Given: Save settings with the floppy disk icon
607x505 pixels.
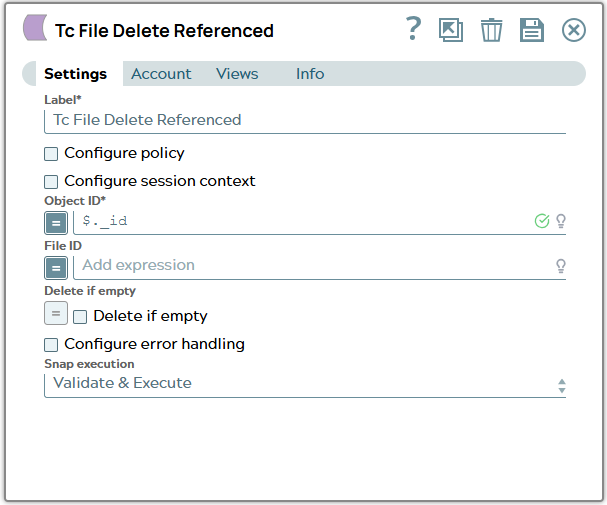Looking at the screenshot, I should pyautogui.click(x=532, y=30).
